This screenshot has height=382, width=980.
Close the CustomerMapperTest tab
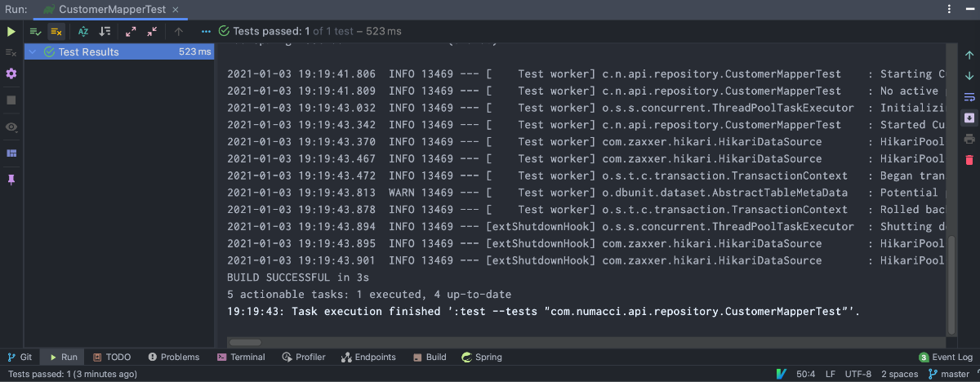176,10
